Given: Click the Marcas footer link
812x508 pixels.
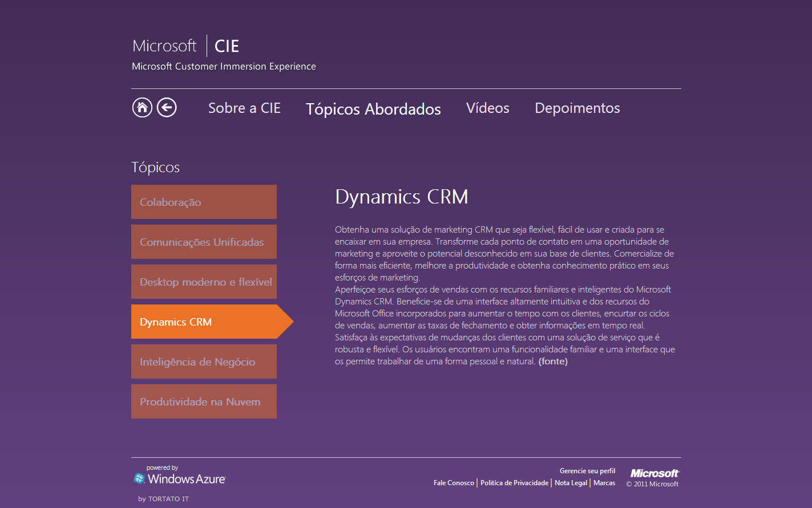Looking at the screenshot, I should 604,483.
